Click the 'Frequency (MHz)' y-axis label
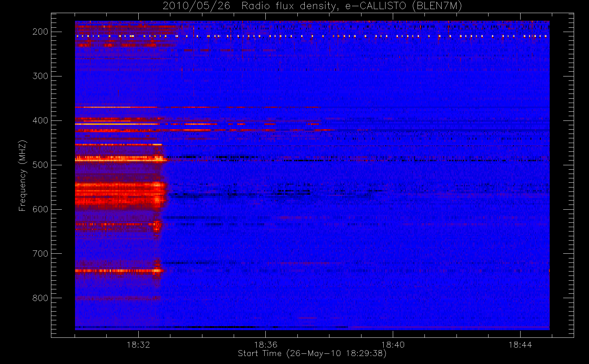The height and width of the screenshot is (364, 589). coord(23,175)
